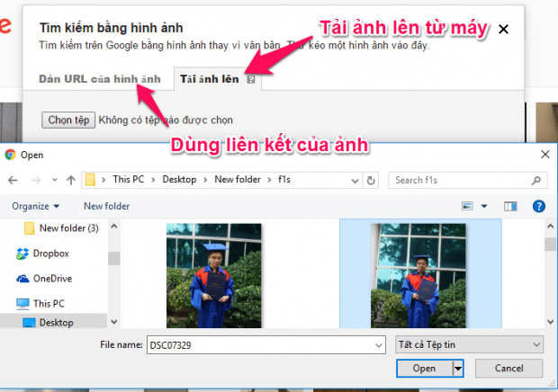The image size is (558, 392).
Task: Switch to the Tải ảnh lên tab
Action: click(210, 79)
